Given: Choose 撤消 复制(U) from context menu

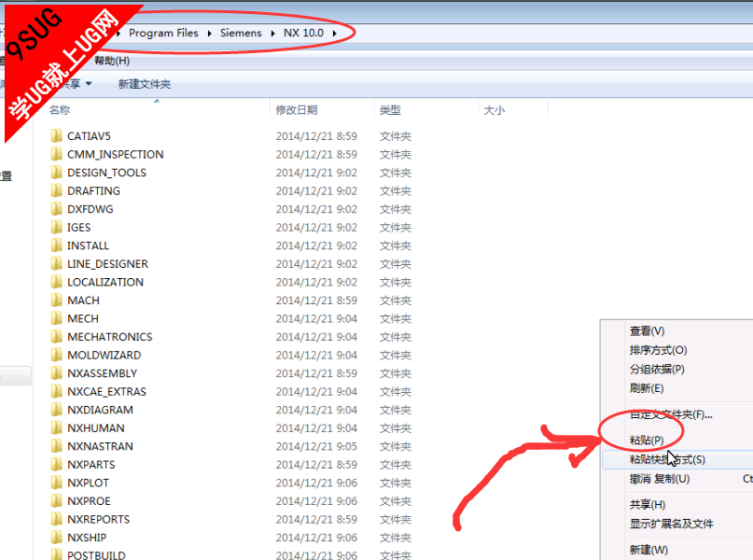Looking at the screenshot, I should [660, 479].
